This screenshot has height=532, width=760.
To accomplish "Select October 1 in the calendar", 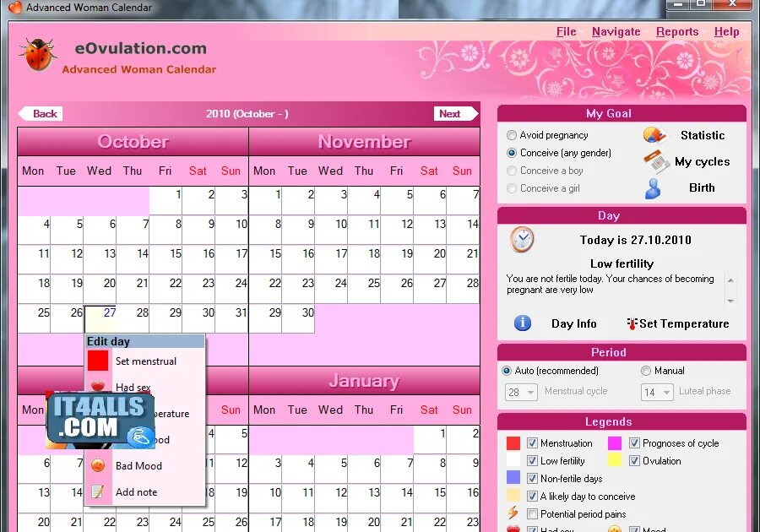I will click(x=166, y=201).
